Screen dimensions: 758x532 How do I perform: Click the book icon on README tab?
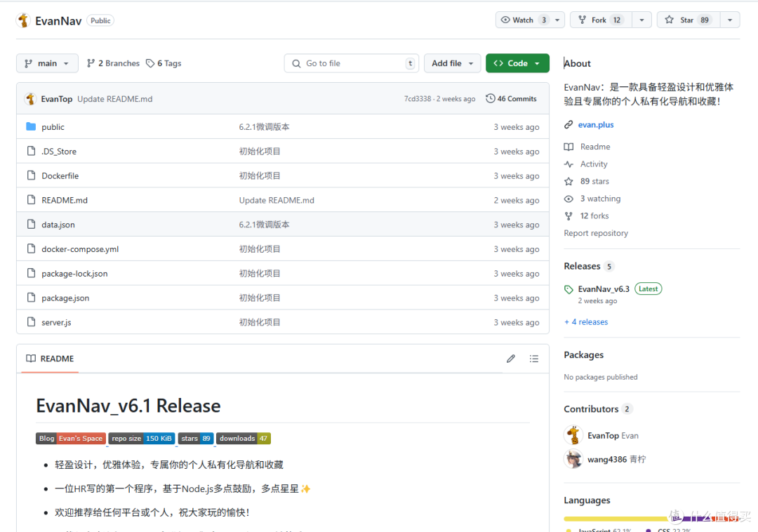(31, 359)
